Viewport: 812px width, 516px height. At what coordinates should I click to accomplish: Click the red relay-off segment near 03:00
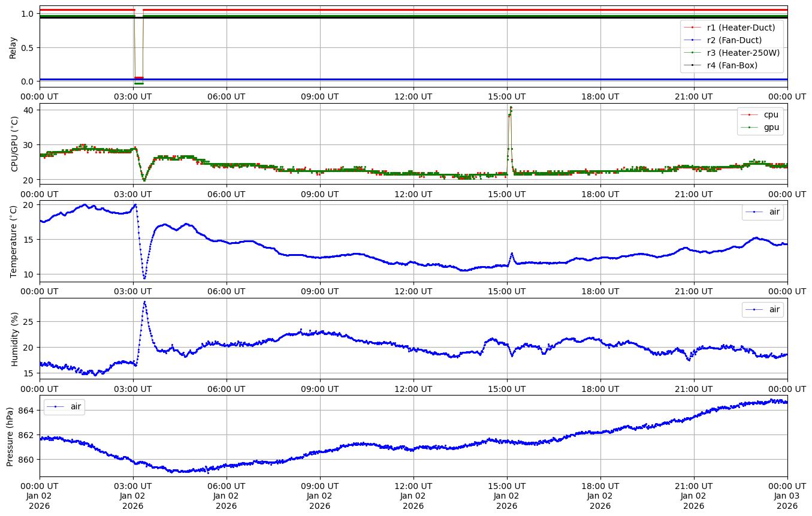point(138,78)
